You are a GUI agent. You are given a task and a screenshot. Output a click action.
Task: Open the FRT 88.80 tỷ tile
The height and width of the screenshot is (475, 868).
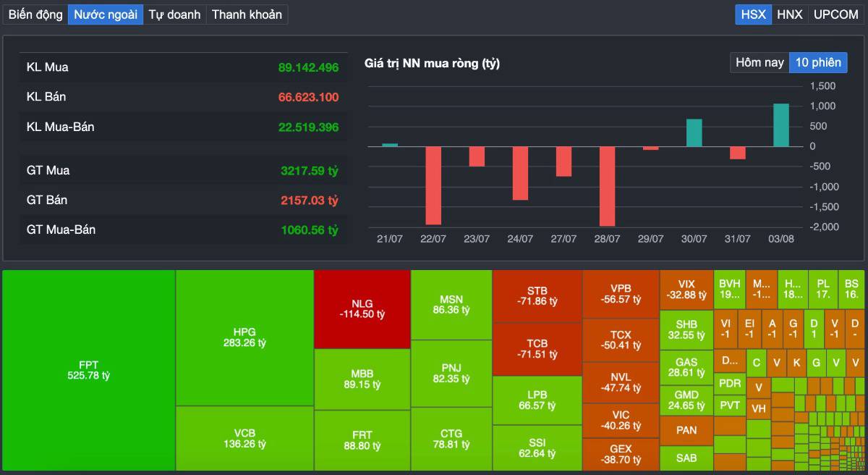pos(362,440)
